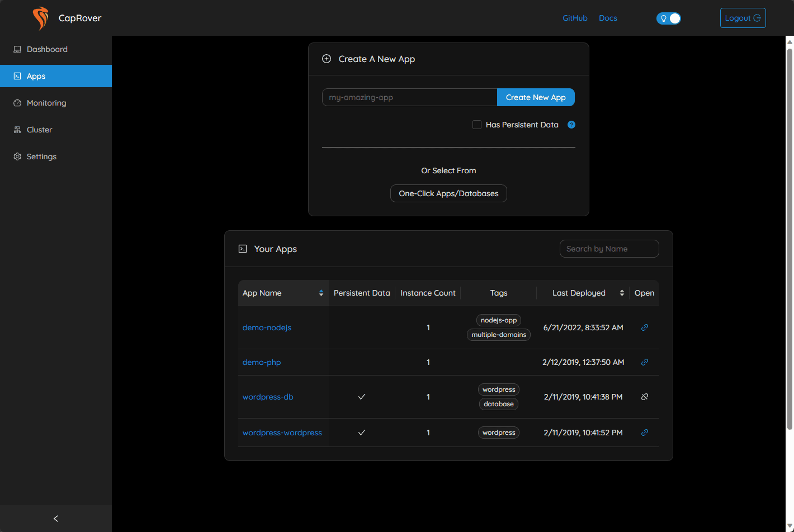Open link icon for wordpress-wordpress app
This screenshot has height=532, width=794.
click(x=645, y=433)
